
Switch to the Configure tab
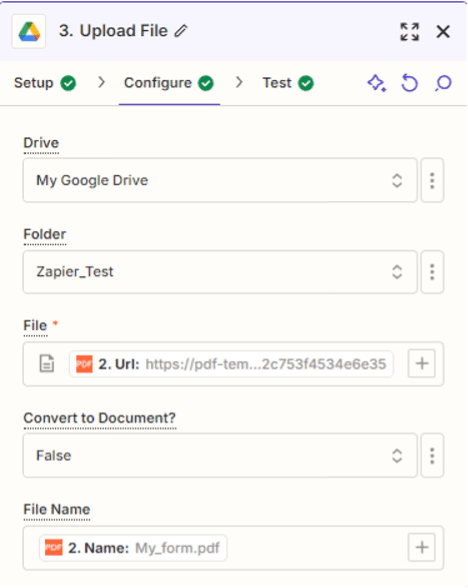(169, 83)
